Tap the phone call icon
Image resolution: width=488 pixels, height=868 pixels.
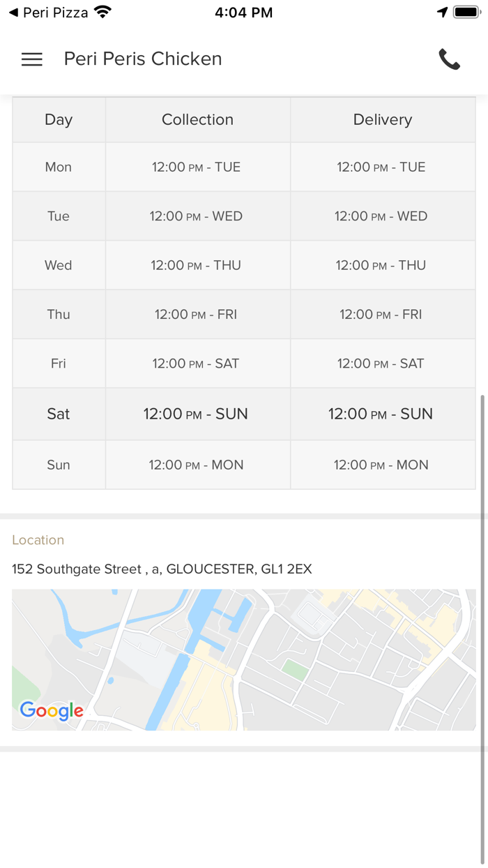click(x=450, y=59)
